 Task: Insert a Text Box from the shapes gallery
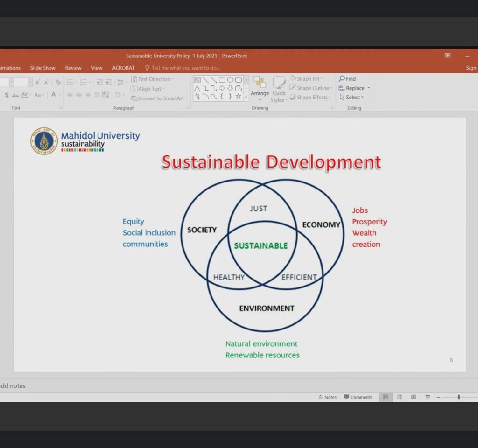pyautogui.click(x=197, y=80)
